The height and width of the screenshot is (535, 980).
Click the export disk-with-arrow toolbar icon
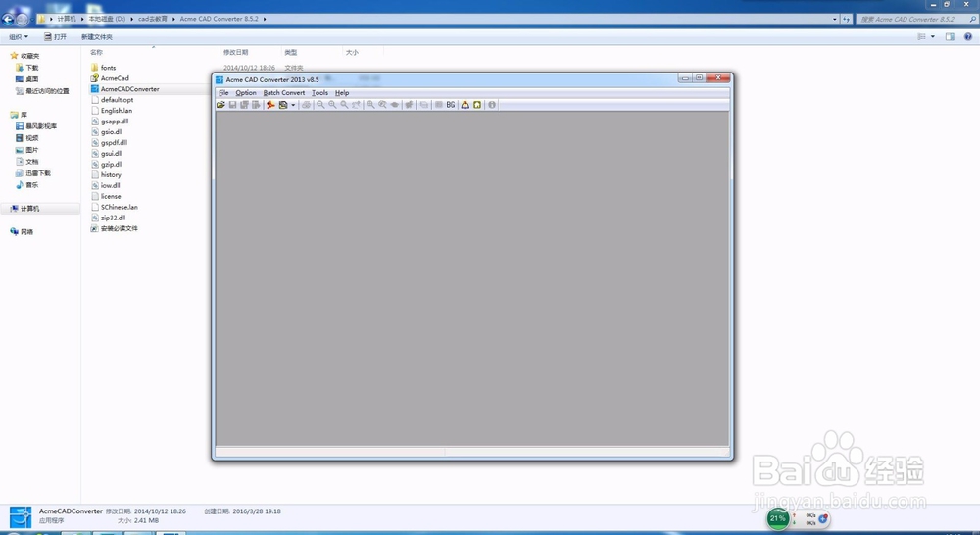pyautogui.click(x=256, y=105)
